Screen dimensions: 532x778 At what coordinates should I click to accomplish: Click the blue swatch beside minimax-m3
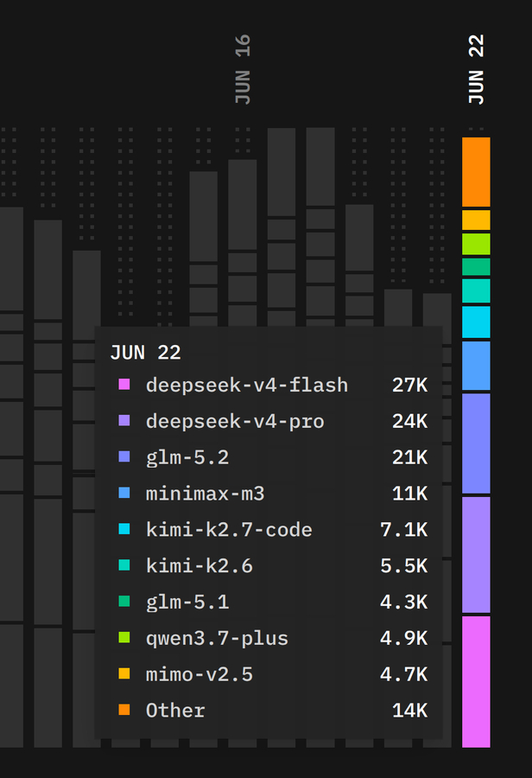[124, 493]
